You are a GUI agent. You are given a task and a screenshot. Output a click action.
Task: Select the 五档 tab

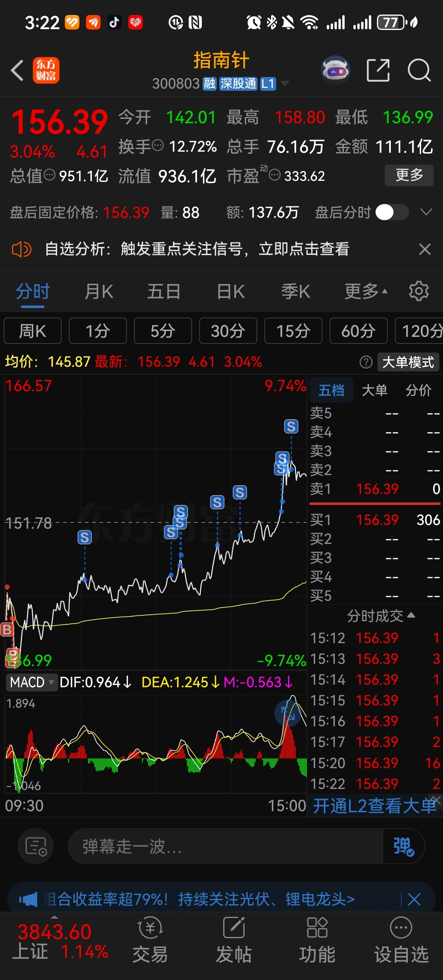coord(331,390)
